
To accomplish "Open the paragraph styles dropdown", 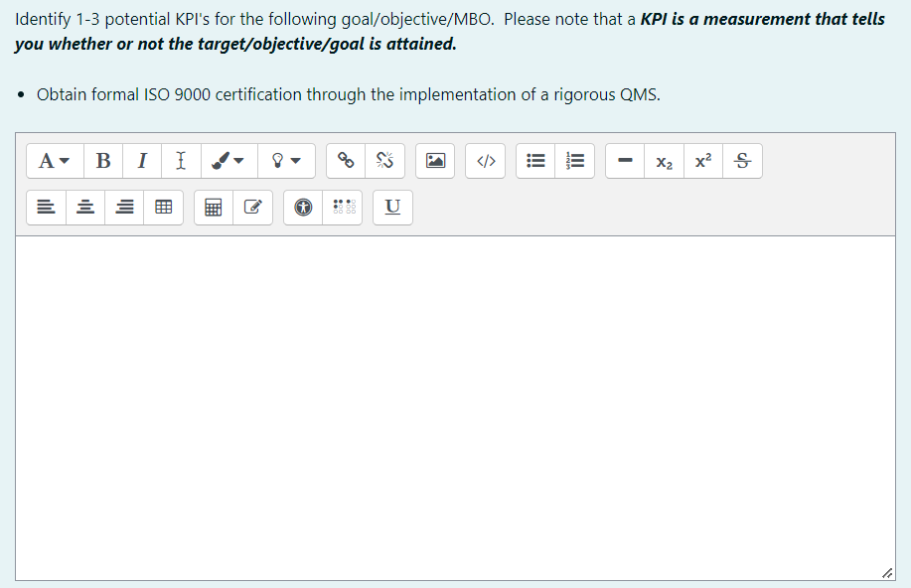I will 55,160.
